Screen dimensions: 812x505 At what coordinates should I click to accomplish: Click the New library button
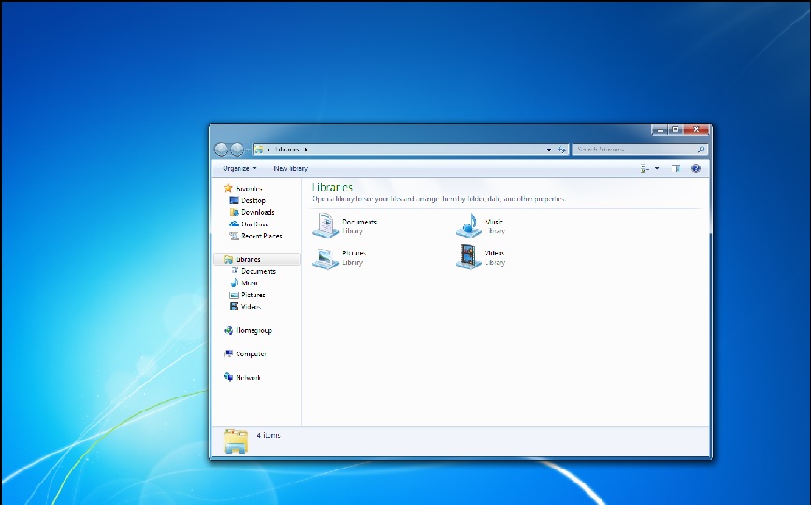pyautogui.click(x=291, y=169)
